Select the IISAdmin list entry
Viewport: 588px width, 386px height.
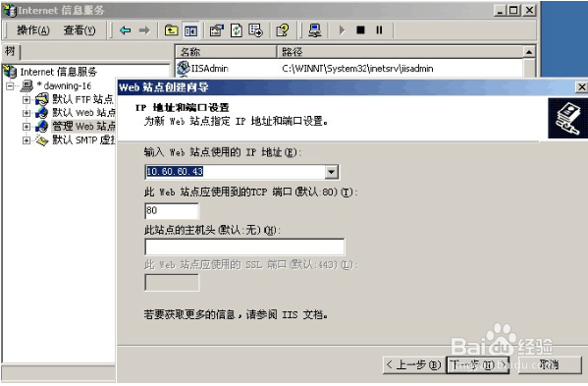pos(210,69)
